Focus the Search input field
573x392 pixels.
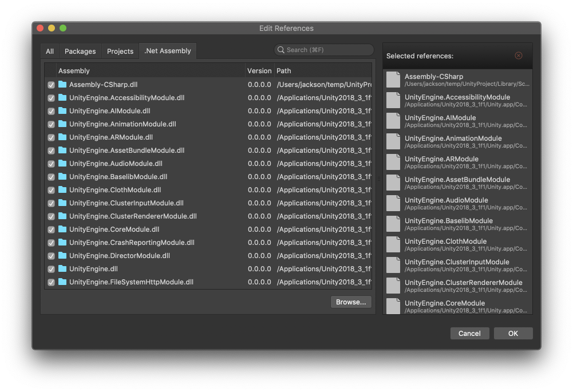[324, 50]
